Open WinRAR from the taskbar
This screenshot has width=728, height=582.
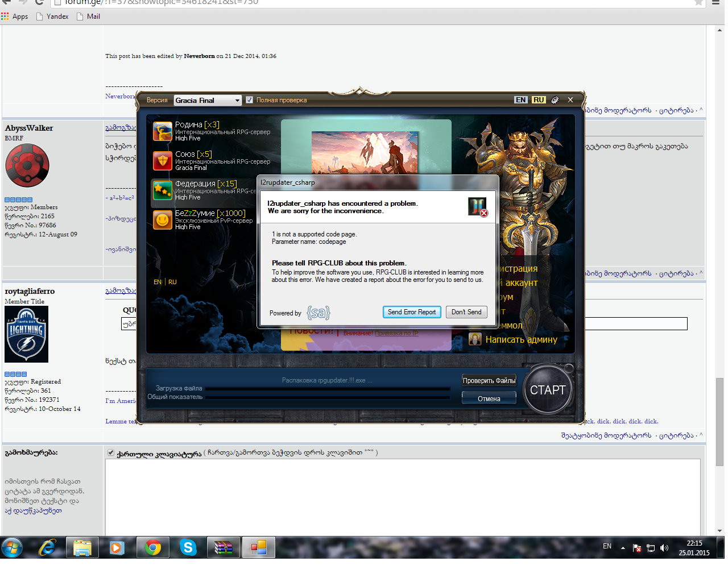click(x=223, y=547)
